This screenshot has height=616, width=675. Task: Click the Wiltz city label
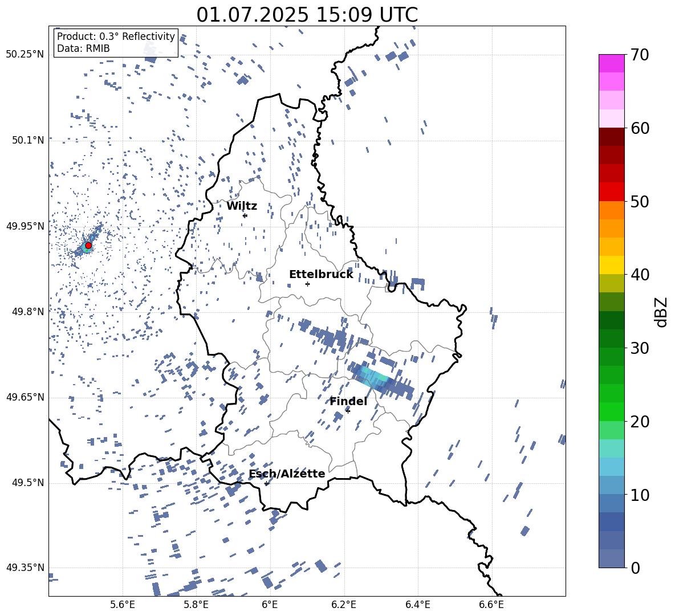(x=242, y=206)
